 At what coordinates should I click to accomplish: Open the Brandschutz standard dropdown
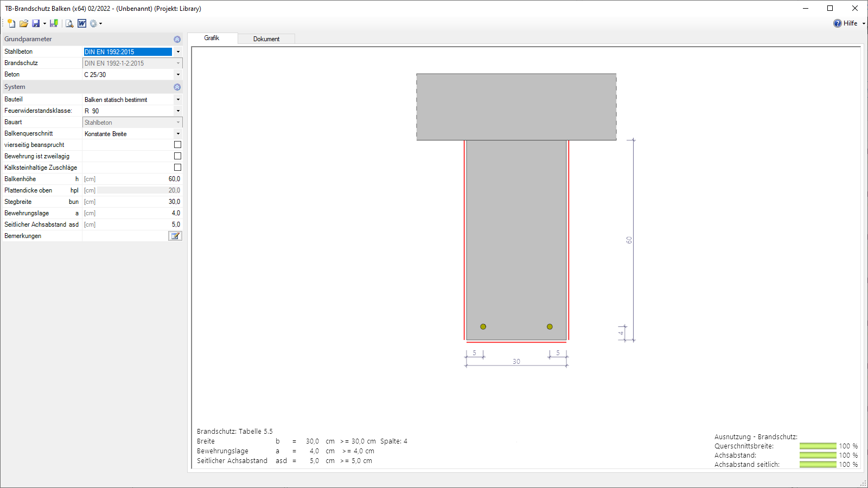click(178, 63)
